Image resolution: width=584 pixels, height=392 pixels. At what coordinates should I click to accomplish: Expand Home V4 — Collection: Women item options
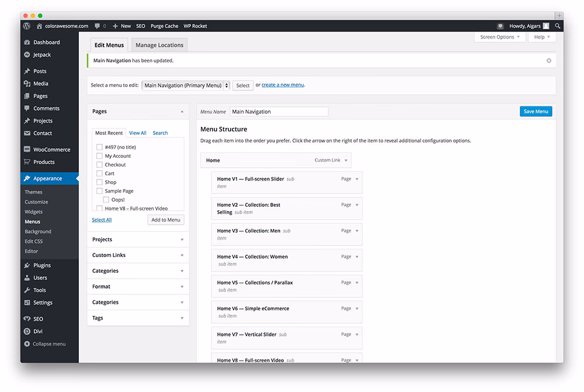[x=357, y=256]
